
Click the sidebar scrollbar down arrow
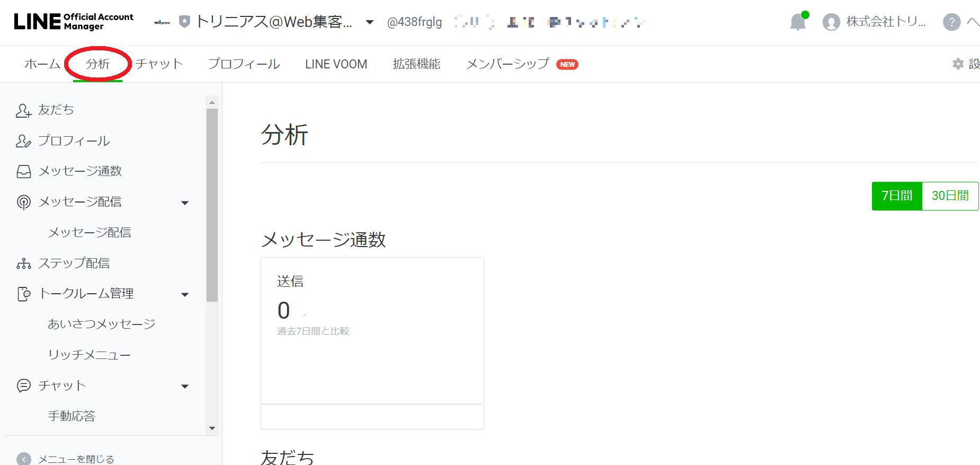click(212, 428)
